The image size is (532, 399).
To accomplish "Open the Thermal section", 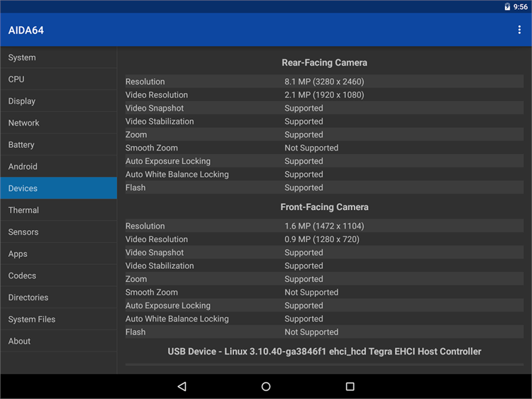I will [x=59, y=210].
